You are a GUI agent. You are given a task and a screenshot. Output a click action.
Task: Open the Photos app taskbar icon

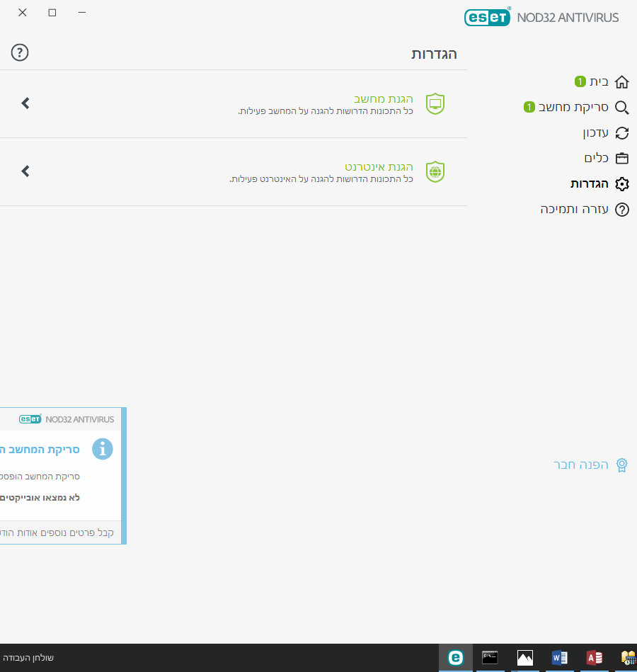point(524,657)
